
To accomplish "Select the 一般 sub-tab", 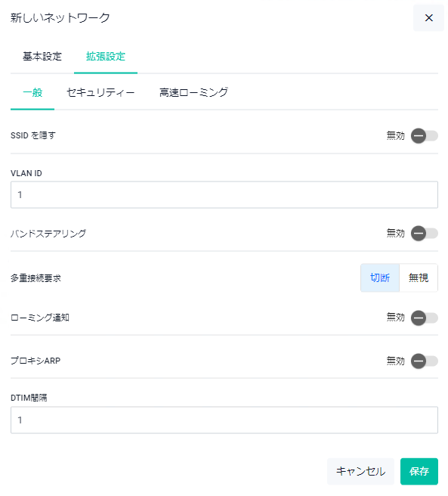I will (32, 93).
